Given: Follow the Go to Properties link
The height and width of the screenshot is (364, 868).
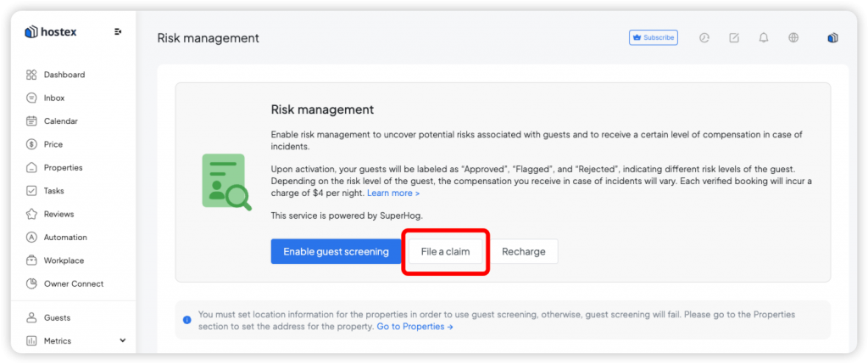Looking at the screenshot, I should (x=415, y=327).
